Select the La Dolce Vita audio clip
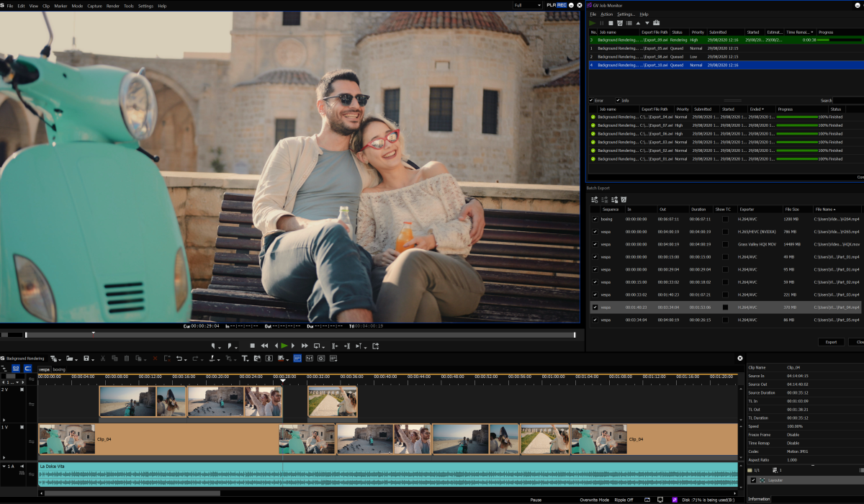The image size is (864, 504). tap(388, 475)
